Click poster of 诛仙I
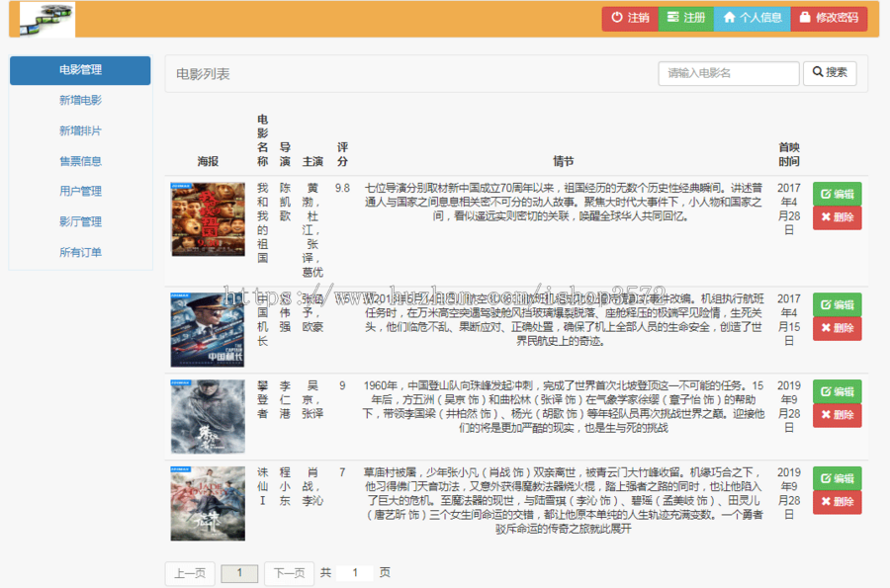Image resolution: width=890 pixels, height=588 pixels. (x=208, y=504)
